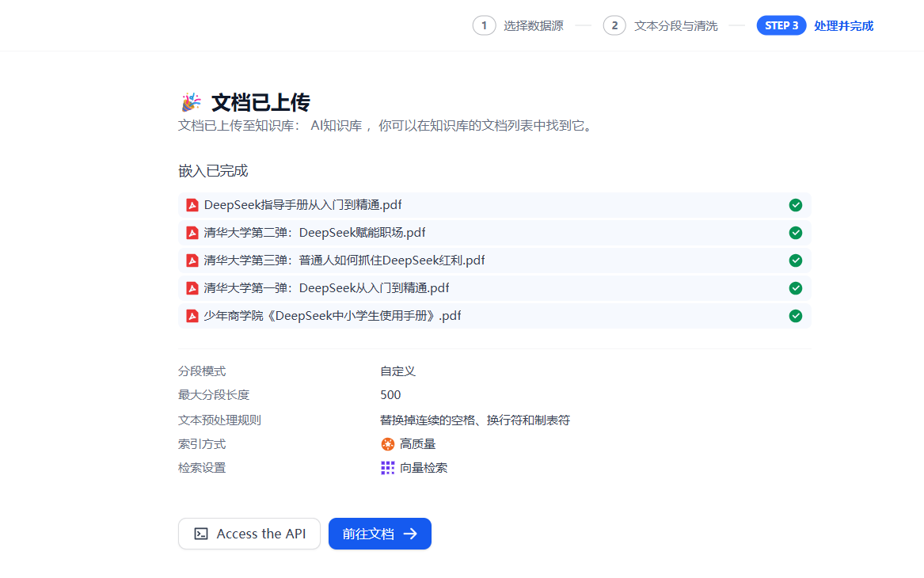This screenshot has width=924, height=578.
Task: Click the 高质量 value text
Action: (418, 444)
